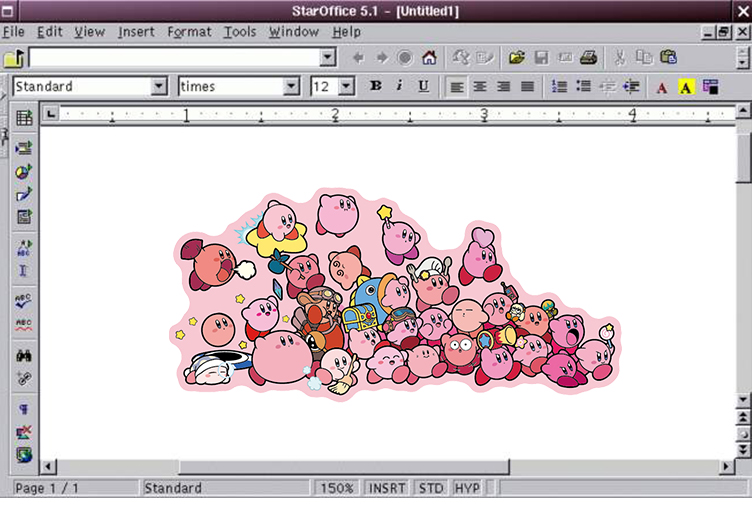The image size is (752, 520).
Task: Open the font size 12 dropdown
Action: click(x=346, y=87)
